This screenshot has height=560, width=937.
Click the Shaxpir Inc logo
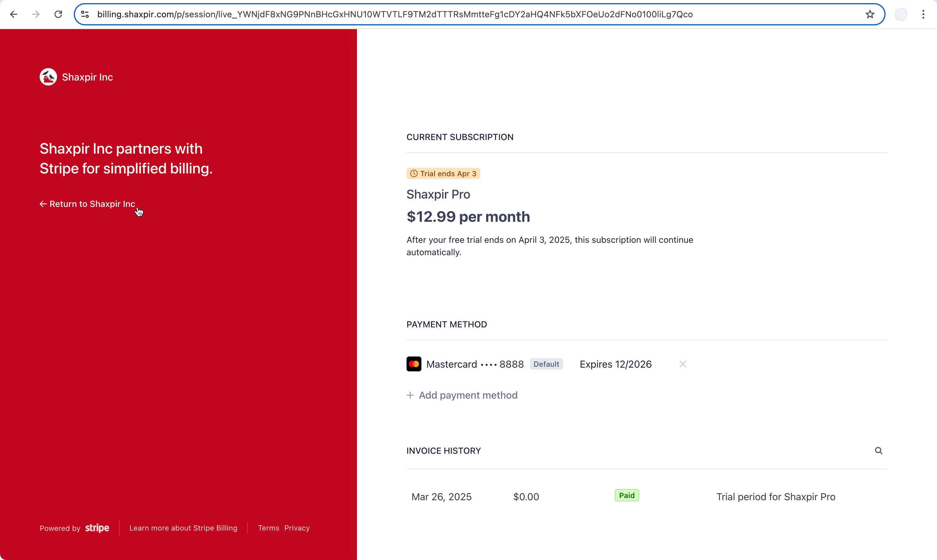(48, 77)
